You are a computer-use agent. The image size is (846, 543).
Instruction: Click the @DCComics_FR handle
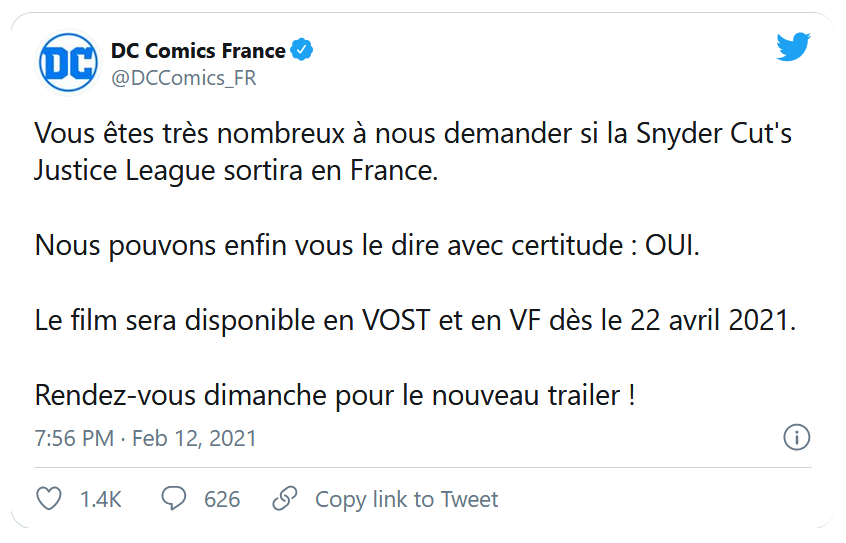click(183, 78)
